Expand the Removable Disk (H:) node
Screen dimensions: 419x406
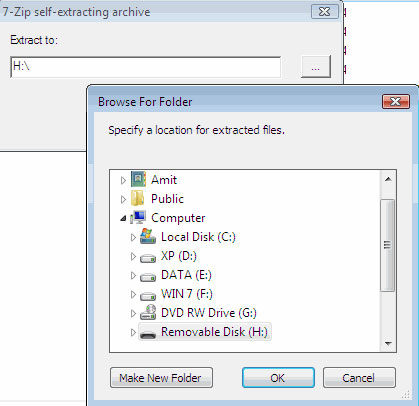tap(133, 332)
